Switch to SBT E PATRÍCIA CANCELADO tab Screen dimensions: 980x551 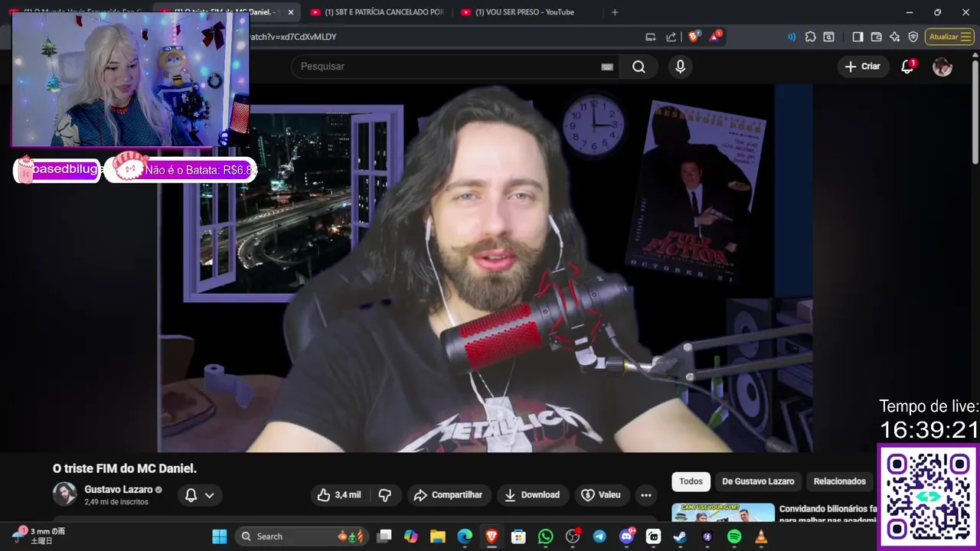click(379, 12)
